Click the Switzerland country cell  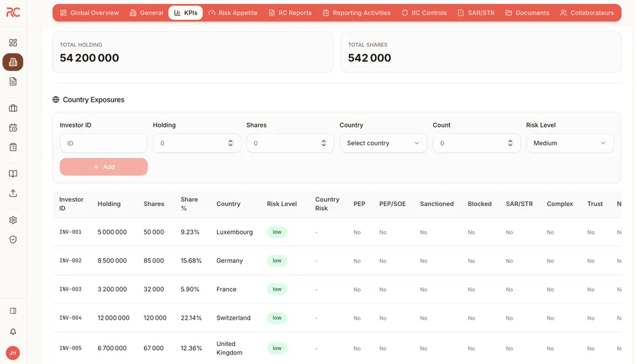point(233,318)
